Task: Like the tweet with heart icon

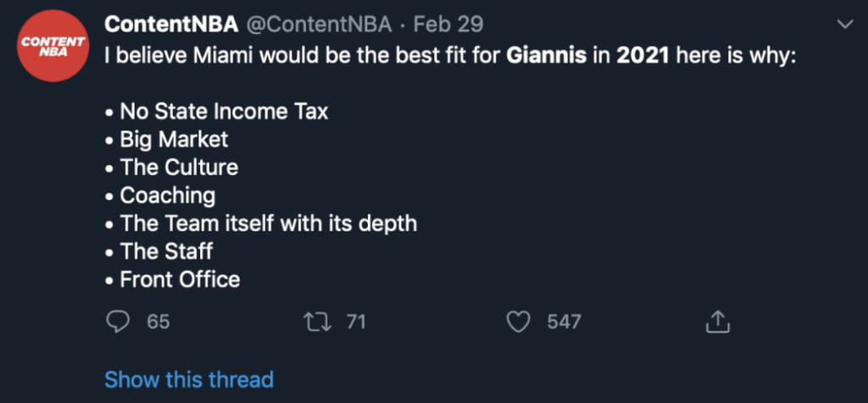Action: pos(519,322)
